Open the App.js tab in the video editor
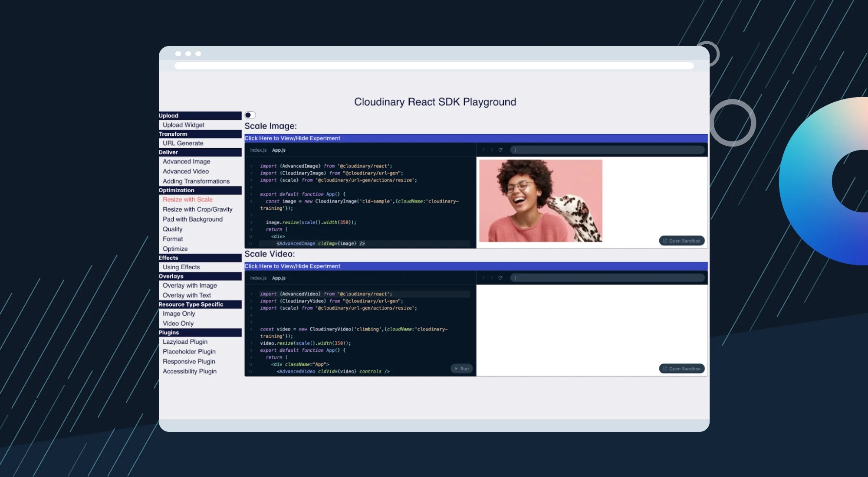 pos(278,278)
